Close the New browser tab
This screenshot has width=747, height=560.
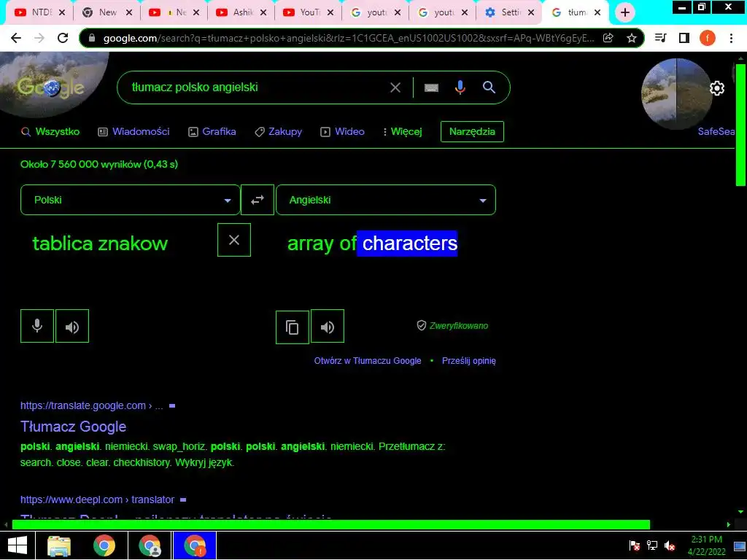(x=128, y=12)
